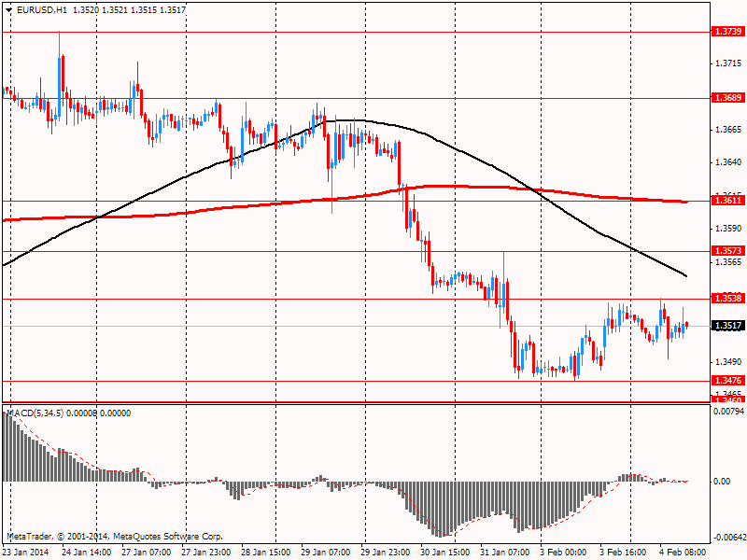The height and width of the screenshot is (560, 747).
Task: Click the EURUSD,H1 symbol title
Action: tap(42, 10)
